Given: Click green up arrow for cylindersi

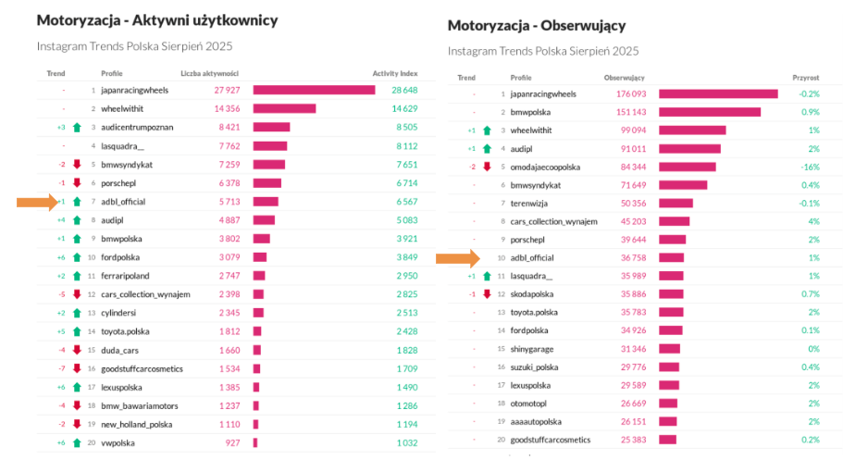Looking at the screenshot, I should point(77,313).
